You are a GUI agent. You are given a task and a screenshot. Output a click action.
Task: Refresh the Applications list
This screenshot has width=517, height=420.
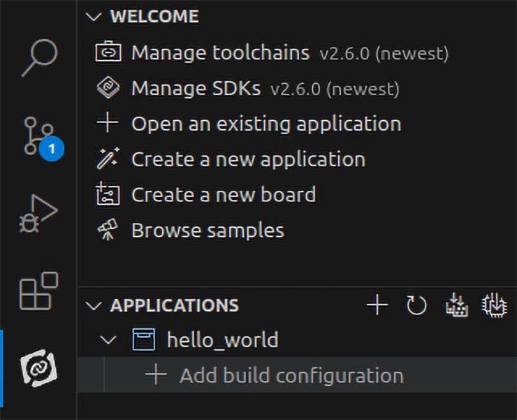pyautogui.click(x=416, y=305)
